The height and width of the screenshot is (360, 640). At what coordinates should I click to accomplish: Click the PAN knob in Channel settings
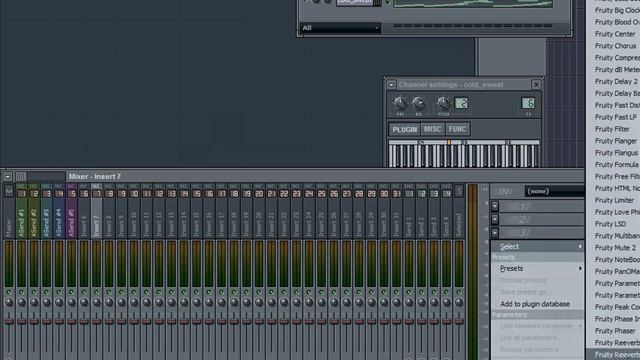[400, 103]
